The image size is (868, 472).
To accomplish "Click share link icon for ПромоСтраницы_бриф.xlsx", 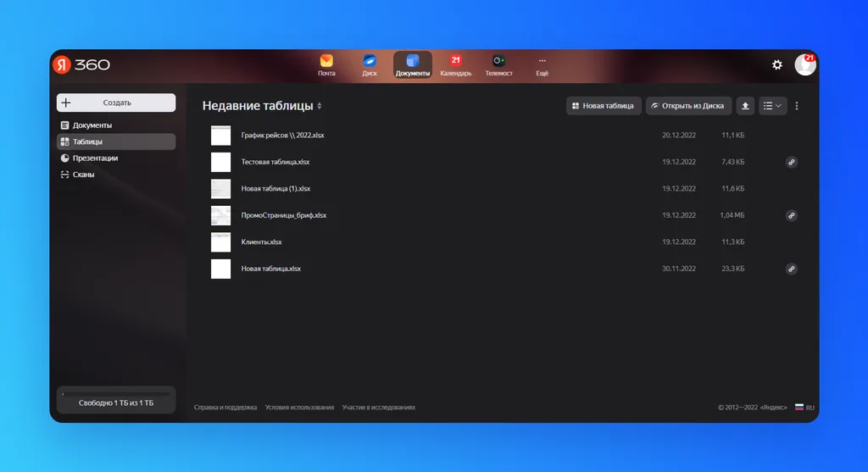I will [x=792, y=215].
